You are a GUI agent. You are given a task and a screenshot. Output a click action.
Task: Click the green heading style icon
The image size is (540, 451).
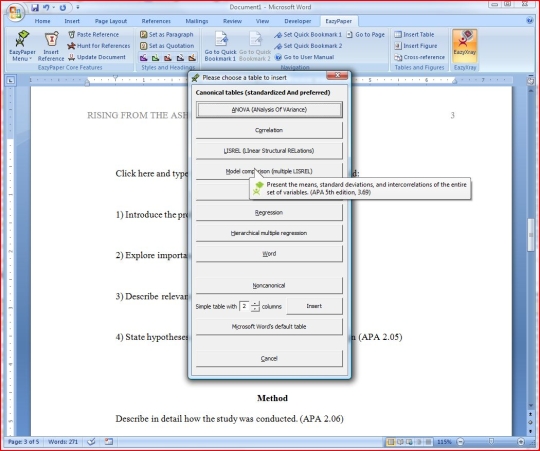pos(156,57)
